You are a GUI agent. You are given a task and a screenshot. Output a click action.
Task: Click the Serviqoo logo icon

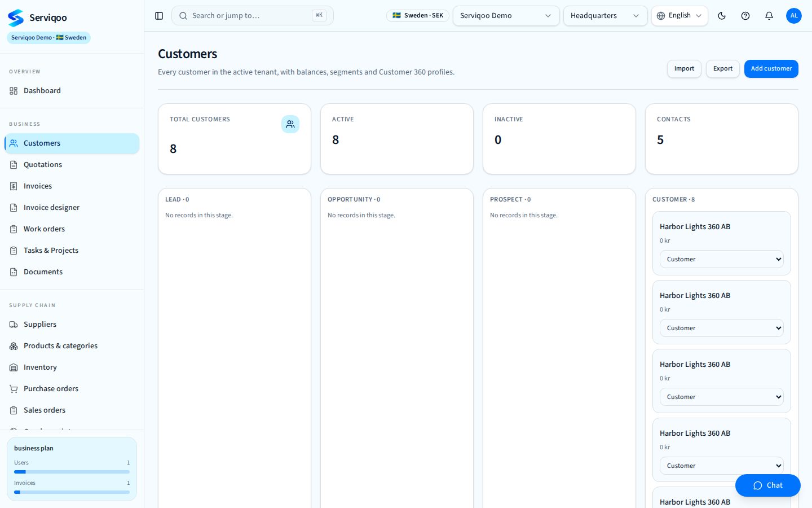(16, 17)
